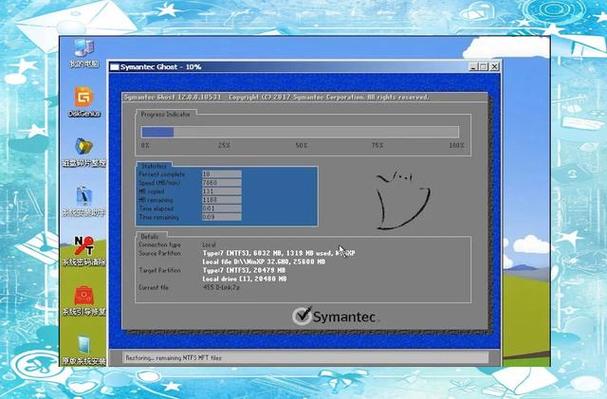Click the Connection type value Local
Image resolution: width=607 pixels, height=399 pixels.
[x=209, y=245]
